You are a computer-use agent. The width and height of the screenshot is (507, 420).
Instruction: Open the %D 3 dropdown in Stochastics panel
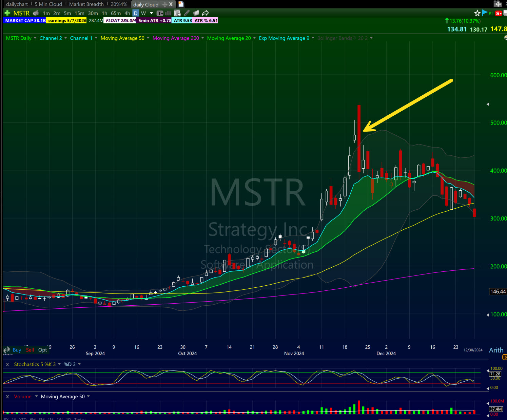coord(79,364)
